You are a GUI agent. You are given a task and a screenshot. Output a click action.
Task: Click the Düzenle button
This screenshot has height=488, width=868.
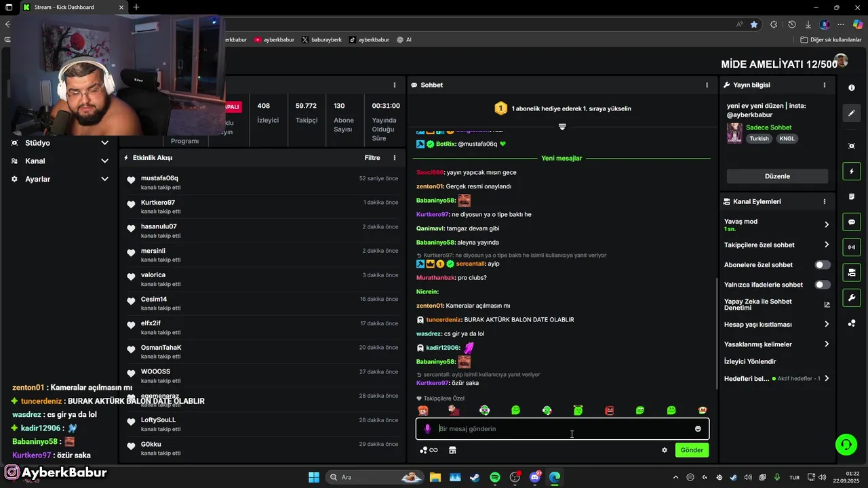pyautogui.click(x=777, y=176)
